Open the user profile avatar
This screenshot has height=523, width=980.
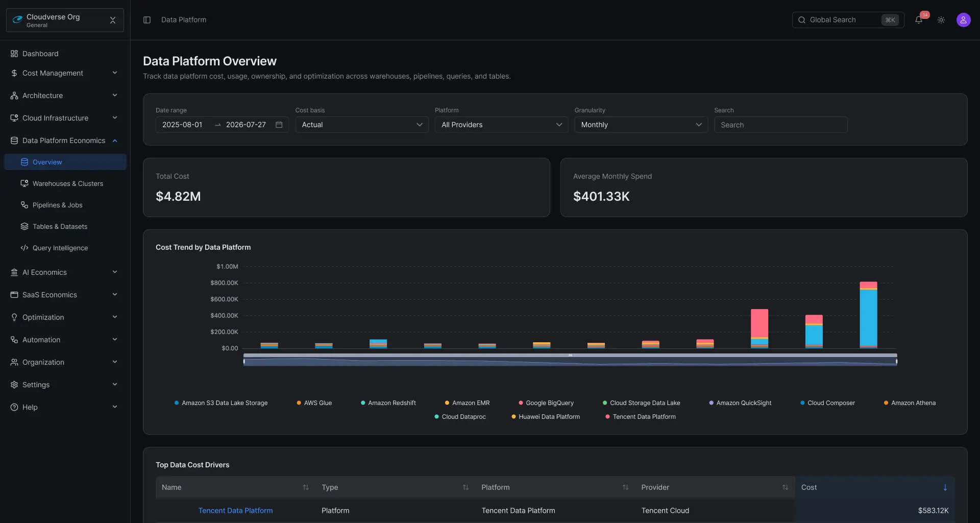click(963, 20)
